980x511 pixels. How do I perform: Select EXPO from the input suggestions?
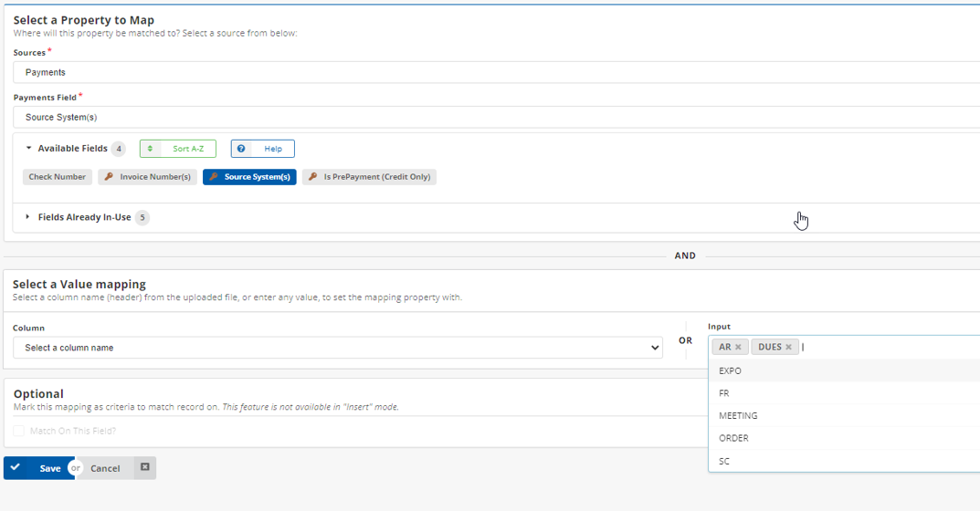click(x=731, y=371)
